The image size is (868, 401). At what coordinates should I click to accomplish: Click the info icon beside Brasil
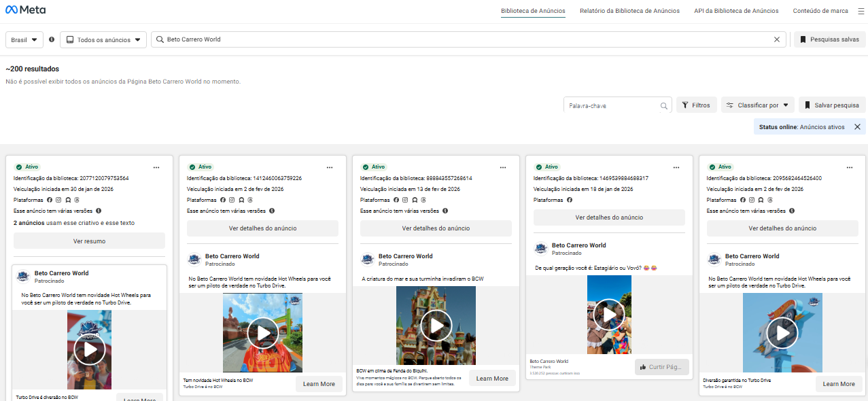[x=52, y=39]
